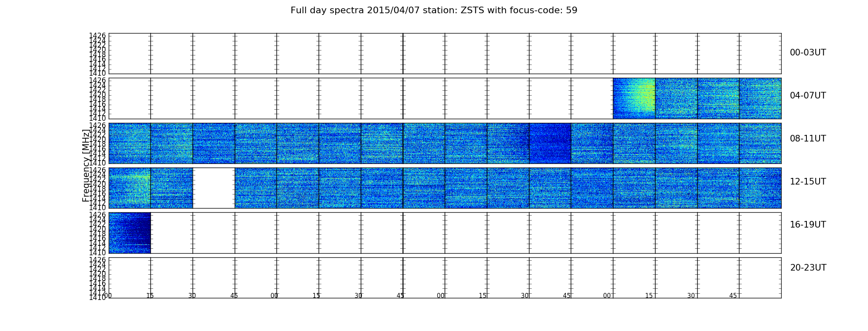Screen dimensions: 868x331
Task: Click the last spectrum segment of the 04-07UT row
Action: 760,98
